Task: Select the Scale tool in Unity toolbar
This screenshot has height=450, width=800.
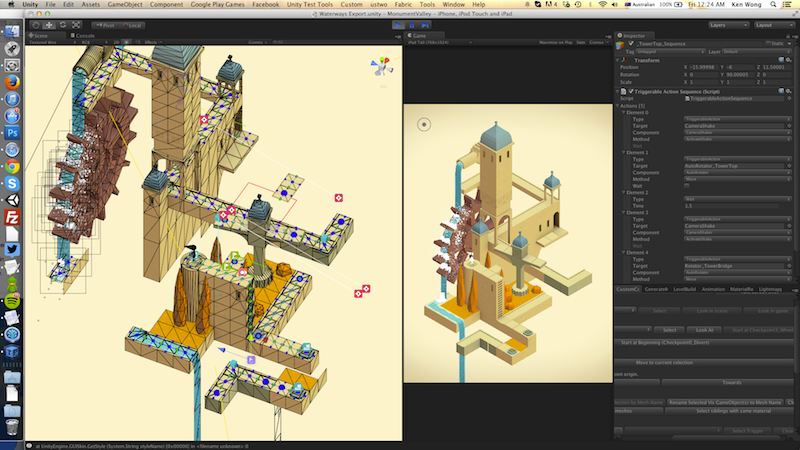Action: 76,25
